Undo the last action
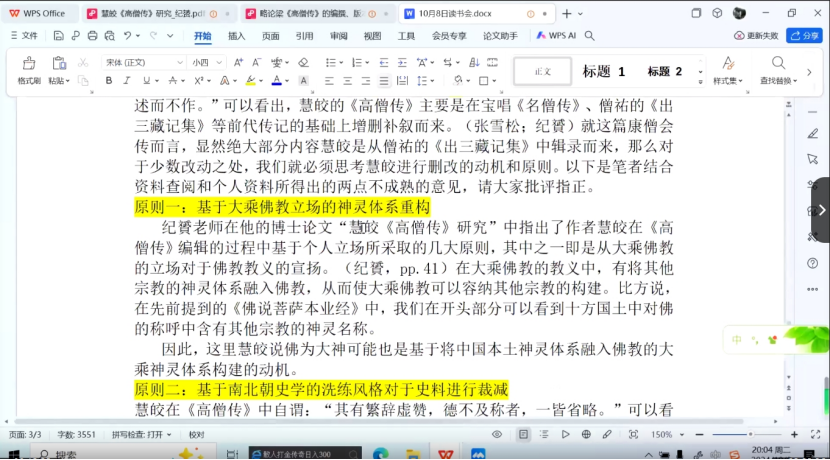The width and height of the screenshot is (830, 460). [x=127, y=35]
